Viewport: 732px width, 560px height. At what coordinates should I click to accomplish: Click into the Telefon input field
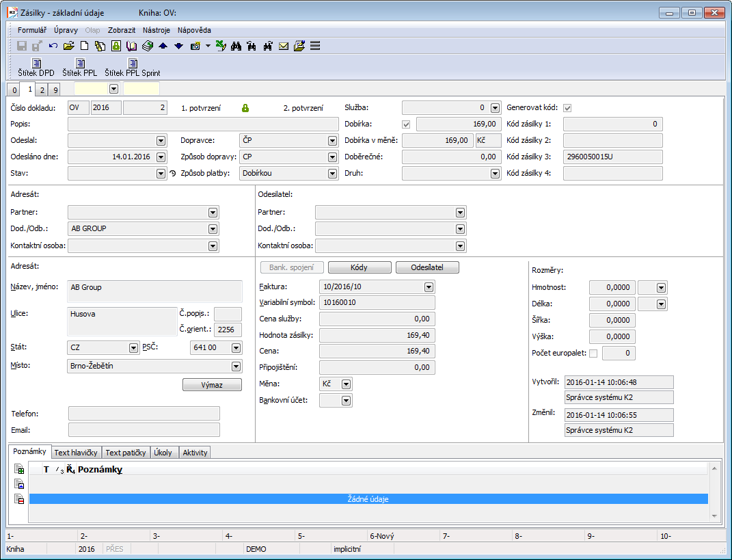coord(144,413)
